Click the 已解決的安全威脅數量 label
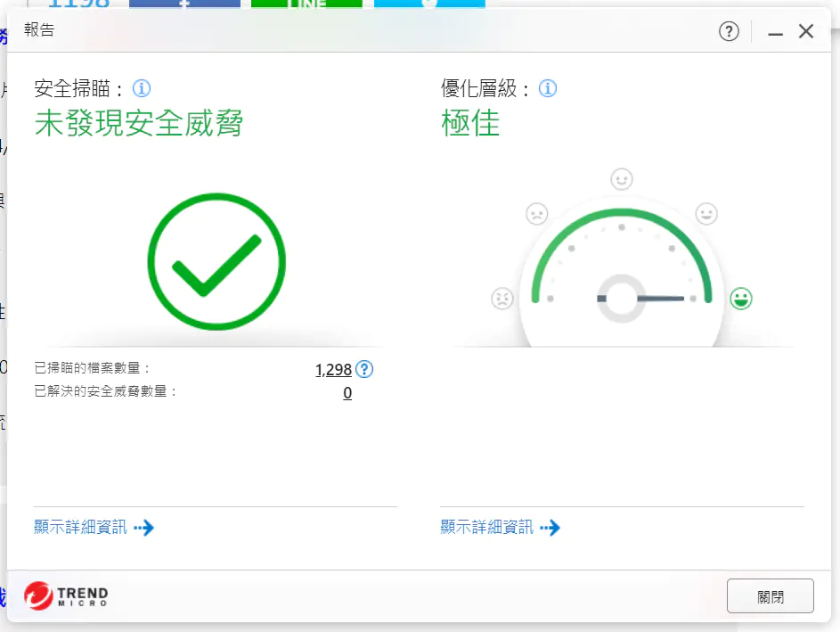840x632 pixels. 105,392
